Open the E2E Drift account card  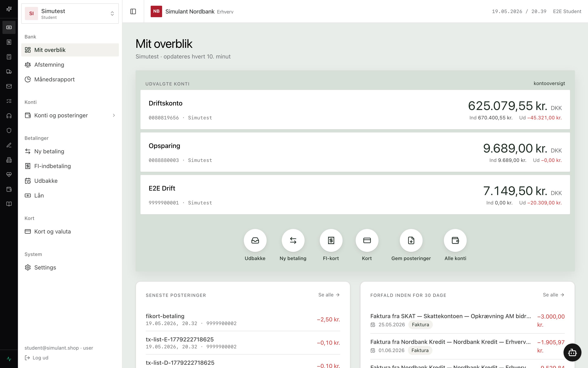click(355, 195)
